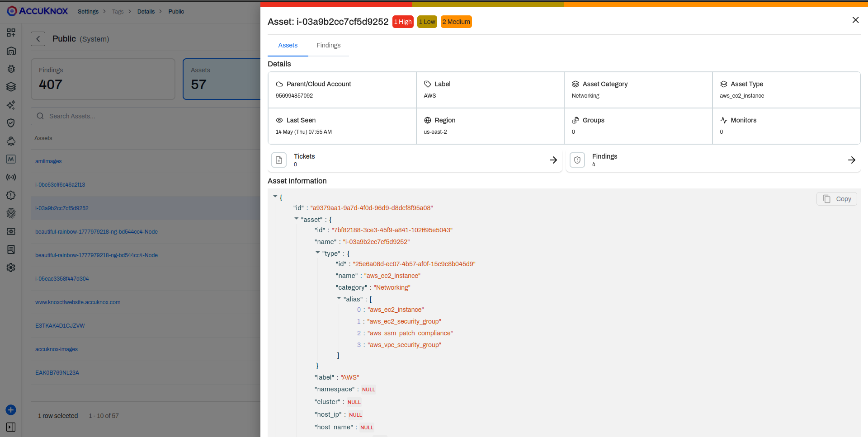Open the inventory building icon in sidebar
Screen dimensions: 868x437
coord(11,51)
